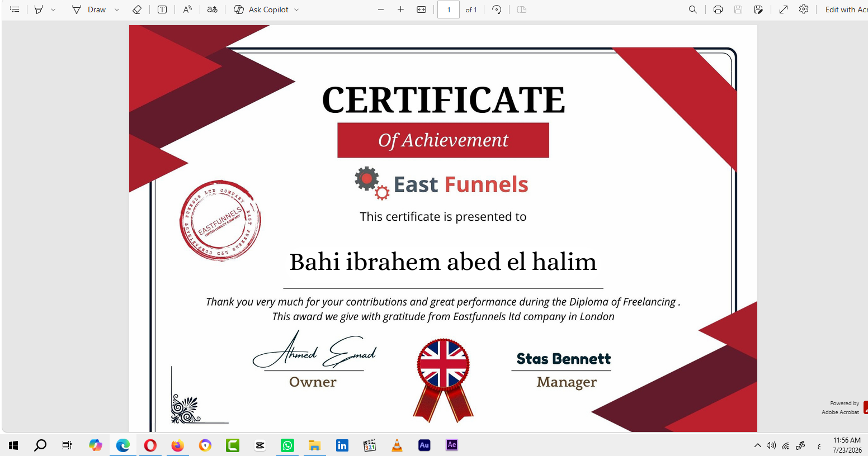868x456 pixels.
Task: Click the East Funnels logo text
Action: click(x=461, y=184)
